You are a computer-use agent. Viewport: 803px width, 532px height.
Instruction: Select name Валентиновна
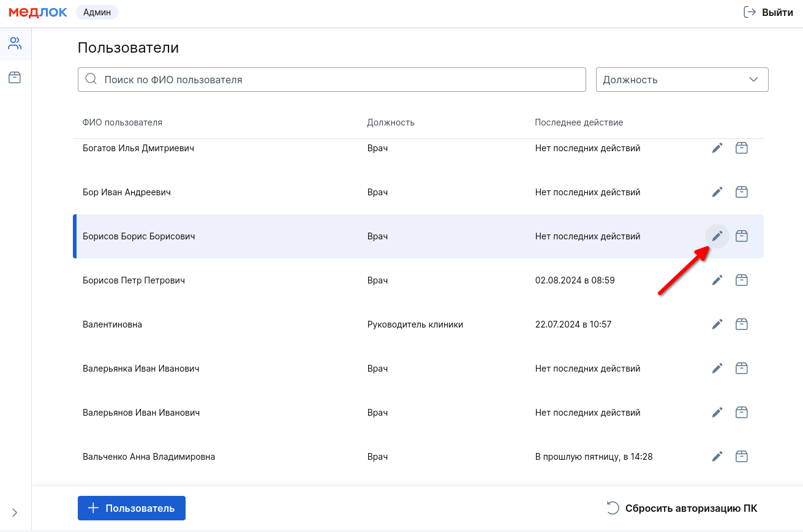pos(112,324)
